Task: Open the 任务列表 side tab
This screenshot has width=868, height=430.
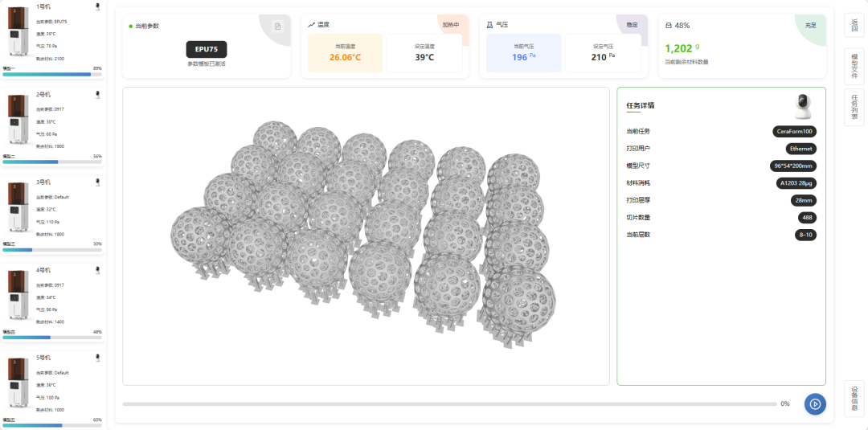Action: [854, 107]
